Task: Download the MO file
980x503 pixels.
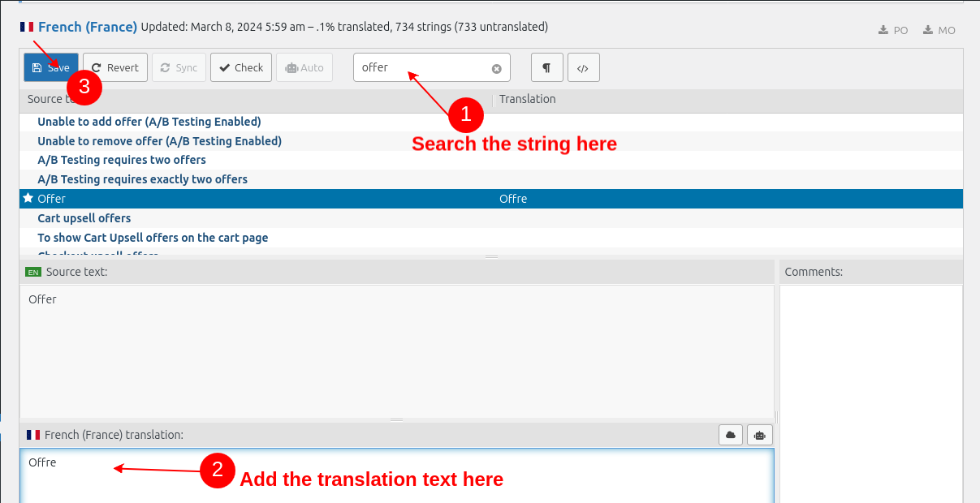Action: (939, 30)
